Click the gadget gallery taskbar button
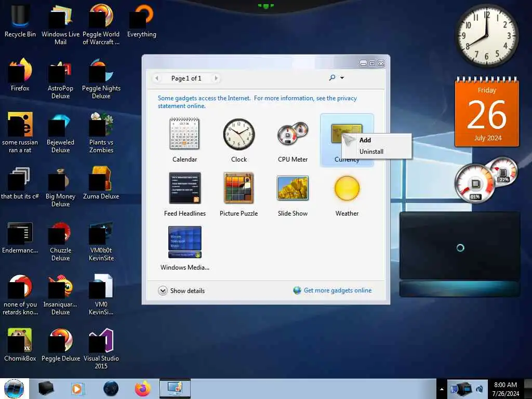The image size is (532, 399). click(x=175, y=389)
